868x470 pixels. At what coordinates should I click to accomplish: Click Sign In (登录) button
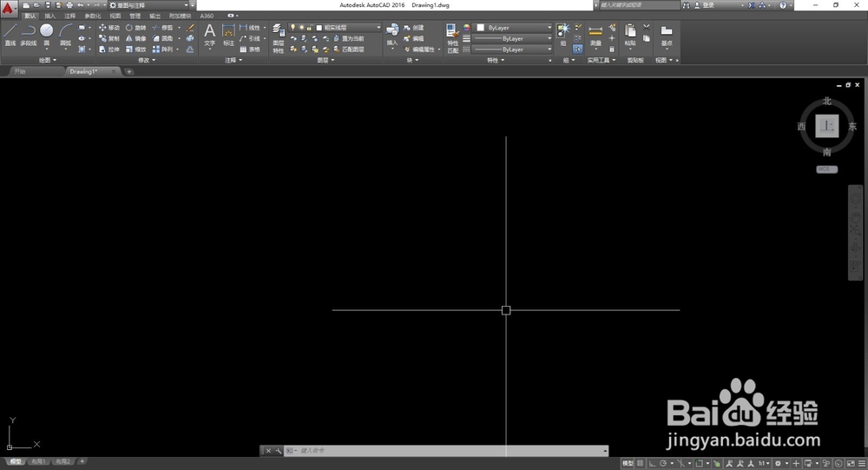704,5
